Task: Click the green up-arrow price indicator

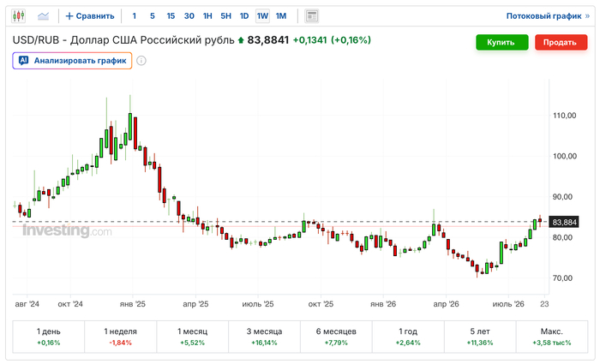Action: pos(241,40)
